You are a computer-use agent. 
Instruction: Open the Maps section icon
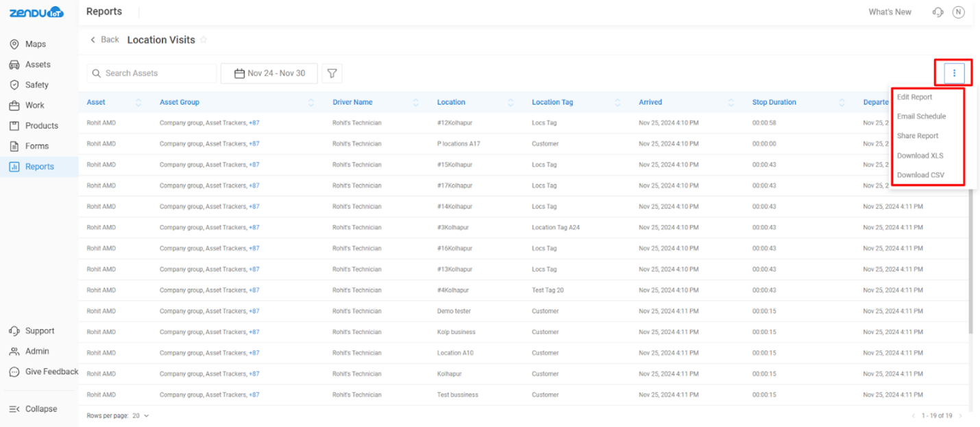14,45
